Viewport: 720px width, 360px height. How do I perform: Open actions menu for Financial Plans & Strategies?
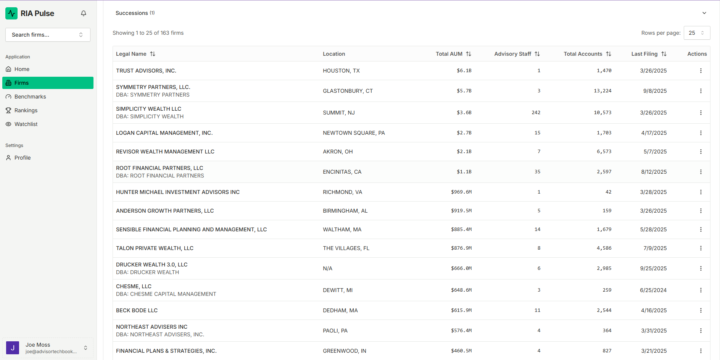(701, 351)
